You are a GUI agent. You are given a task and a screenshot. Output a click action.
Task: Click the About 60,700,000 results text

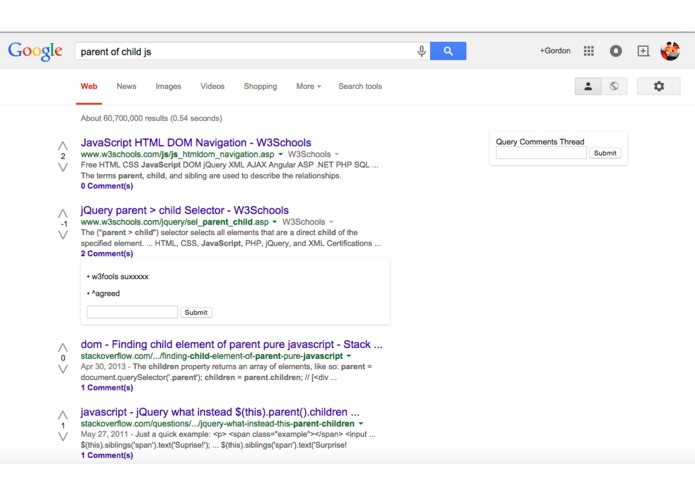[151, 118]
